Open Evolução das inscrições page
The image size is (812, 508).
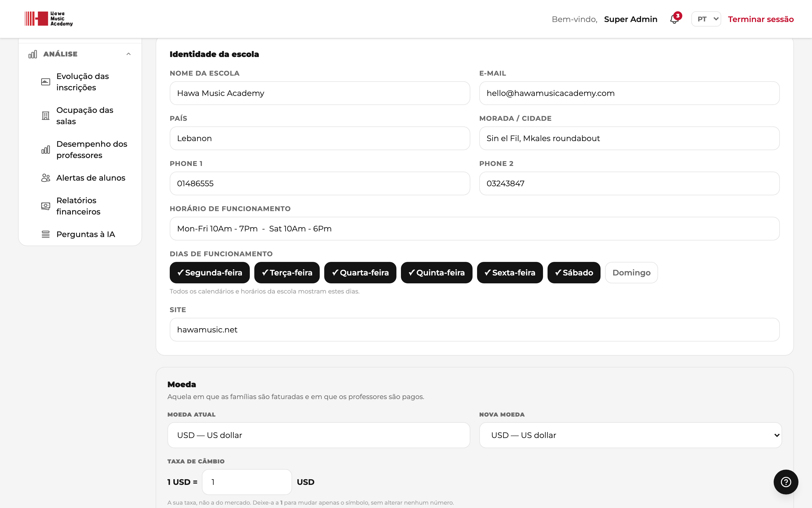click(x=83, y=82)
